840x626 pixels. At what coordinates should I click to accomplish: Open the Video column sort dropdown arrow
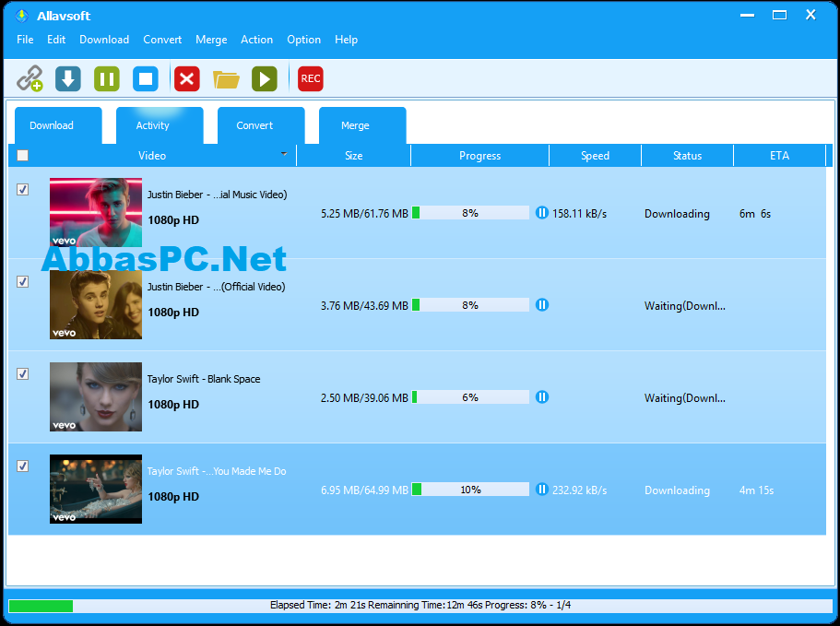(x=284, y=154)
